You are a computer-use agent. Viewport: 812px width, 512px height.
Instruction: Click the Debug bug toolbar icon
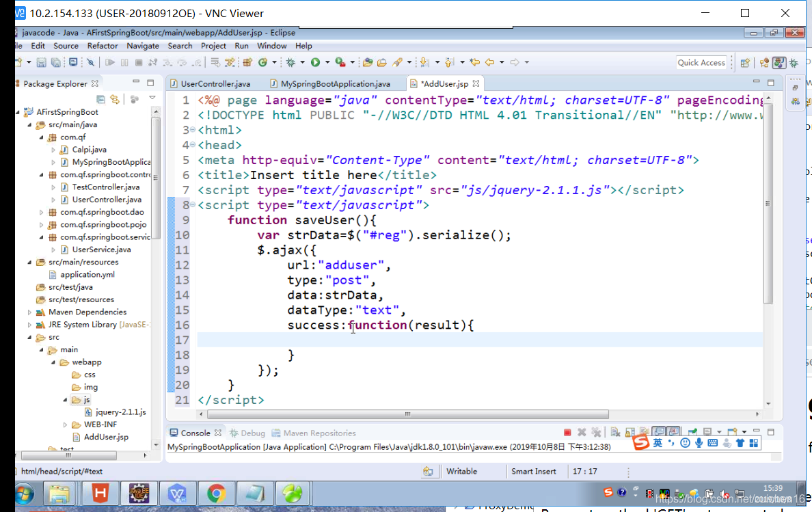(290, 62)
